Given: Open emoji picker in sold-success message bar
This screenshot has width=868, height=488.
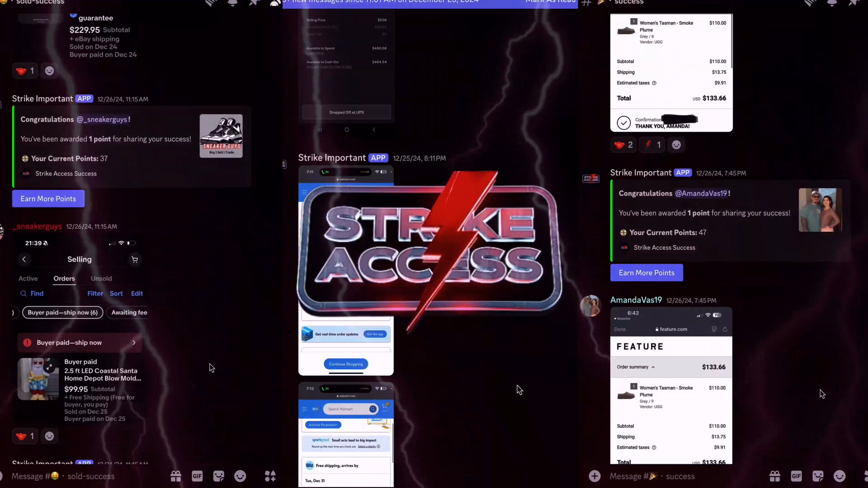Looking at the screenshot, I should point(240,476).
